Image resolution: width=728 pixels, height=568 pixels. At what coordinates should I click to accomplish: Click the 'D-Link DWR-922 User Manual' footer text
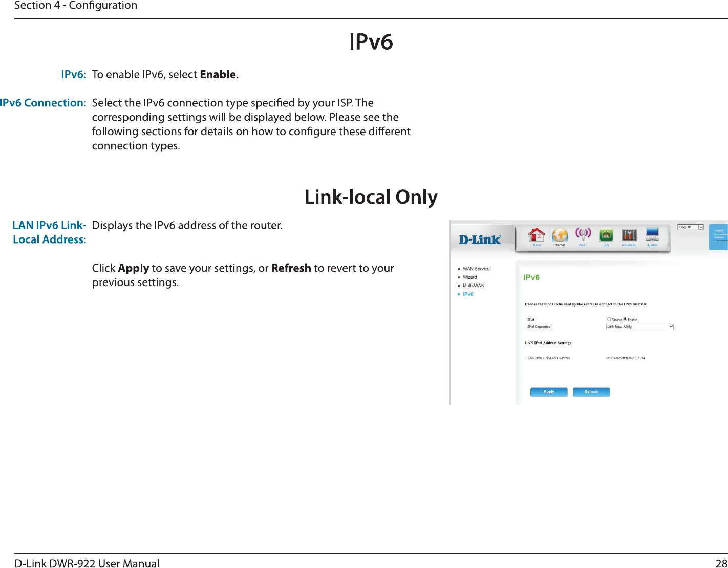point(87,563)
